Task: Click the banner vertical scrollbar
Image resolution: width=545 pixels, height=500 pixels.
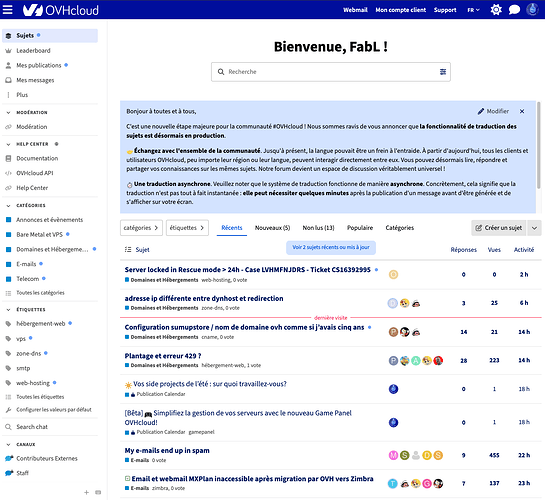Action: coord(538,145)
